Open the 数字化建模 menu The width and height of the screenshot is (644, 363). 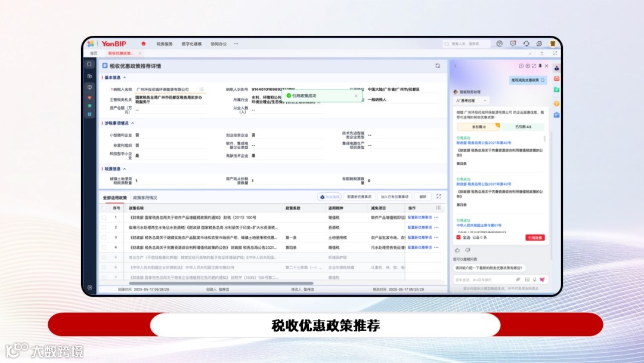point(191,44)
